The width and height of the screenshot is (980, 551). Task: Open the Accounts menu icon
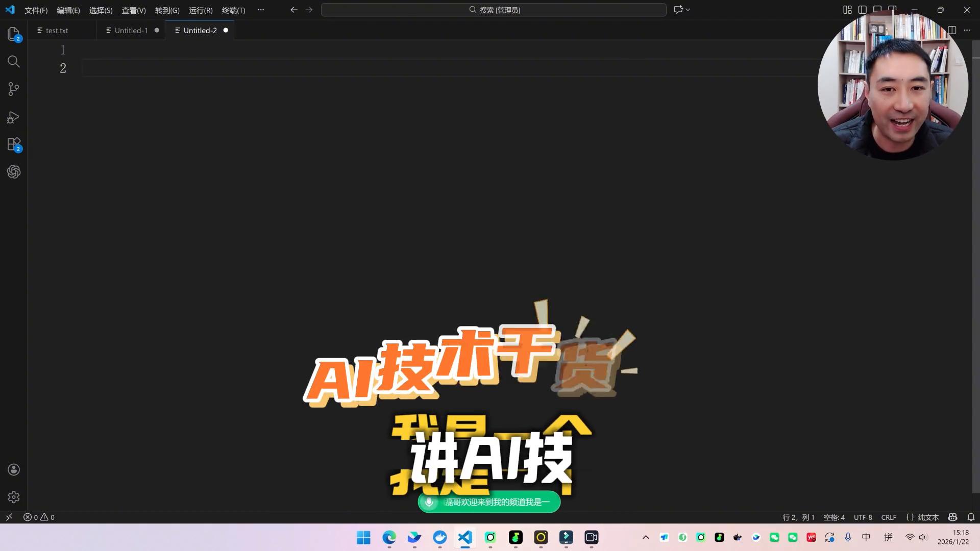pyautogui.click(x=14, y=470)
